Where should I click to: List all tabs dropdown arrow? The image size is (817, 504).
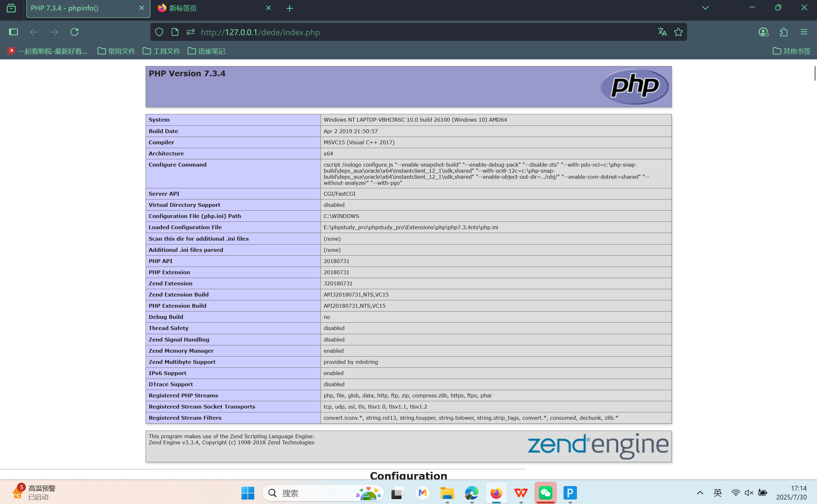tap(705, 8)
